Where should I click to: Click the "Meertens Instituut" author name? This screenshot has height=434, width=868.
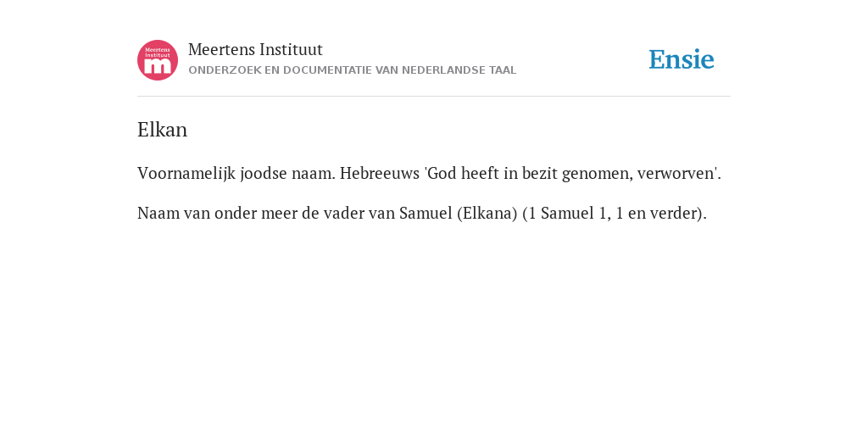[255, 50]
